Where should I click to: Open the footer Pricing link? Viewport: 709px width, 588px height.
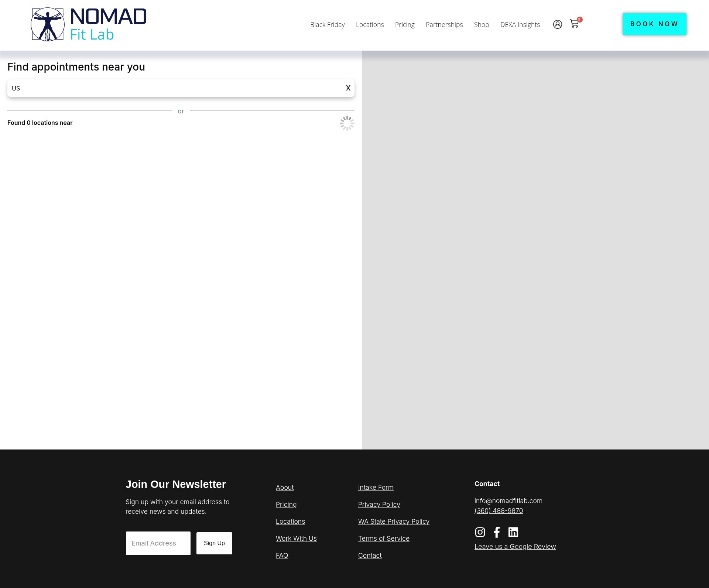click(286, 505)
